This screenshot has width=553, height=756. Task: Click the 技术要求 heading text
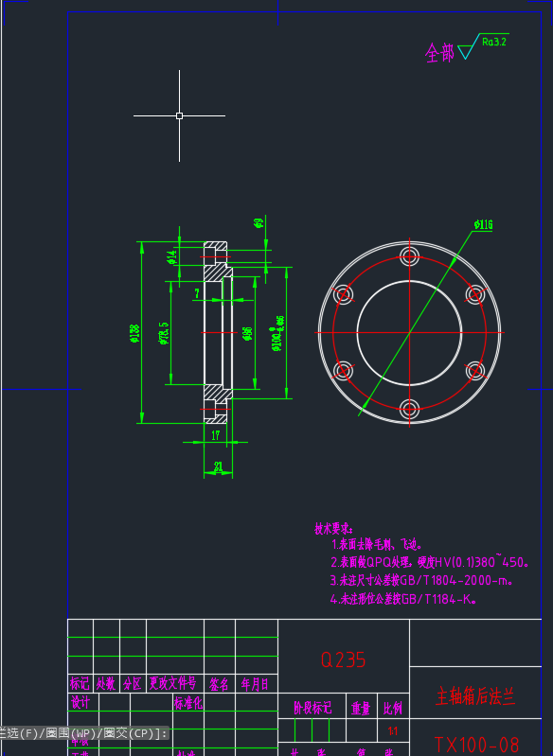334,528
